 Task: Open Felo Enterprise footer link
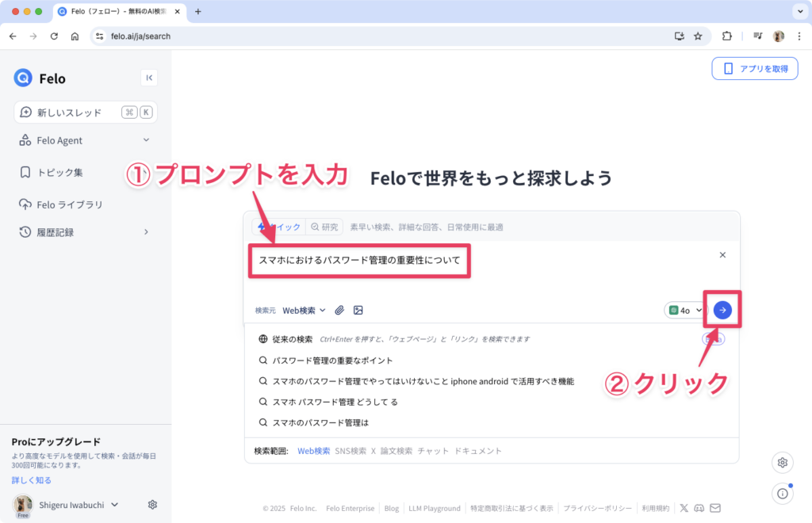tap(350, 509)
